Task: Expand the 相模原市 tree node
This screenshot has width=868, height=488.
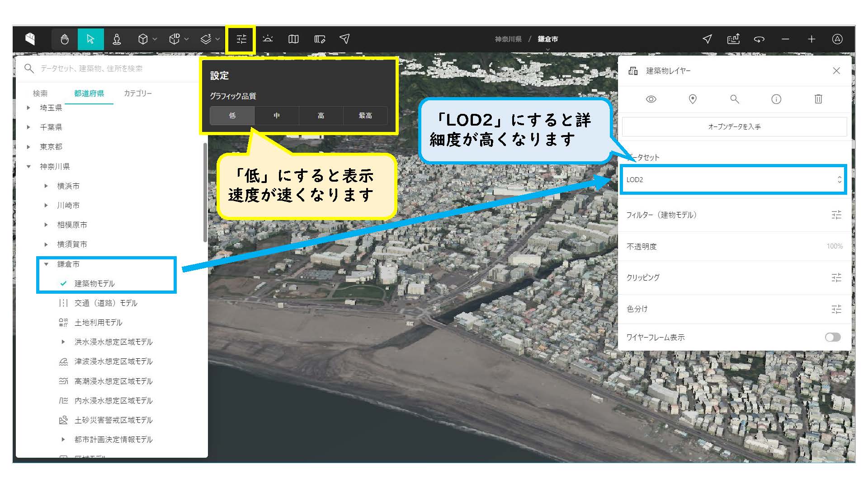Action: pyautogui.click(x=46, y=225)
